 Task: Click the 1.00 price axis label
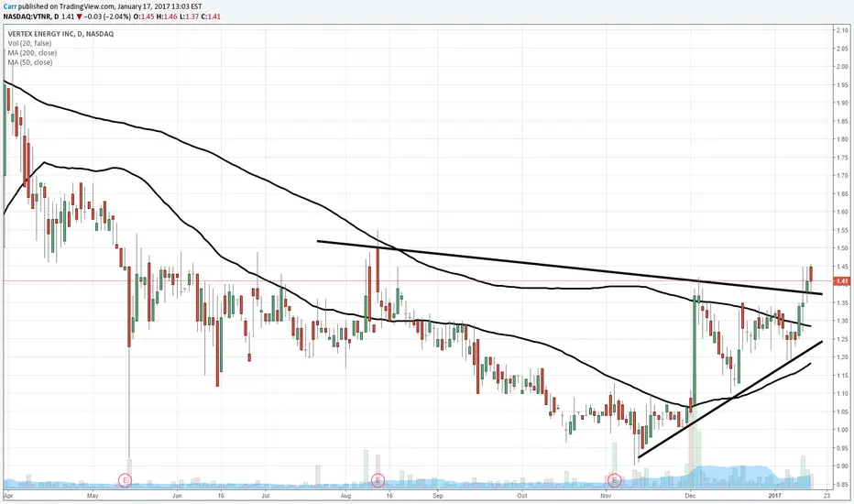842,430
